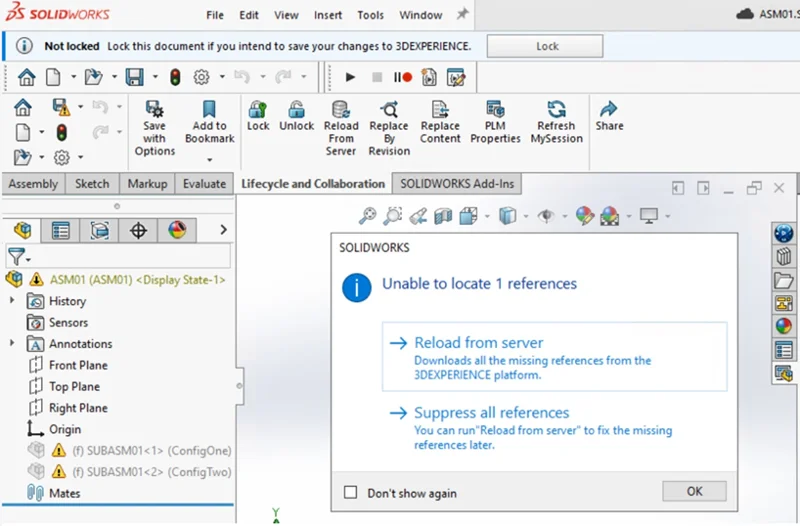Switch to the PropertyManager panel tab
The width and height of the screenshot is (800, 526).
click(61, 231)
